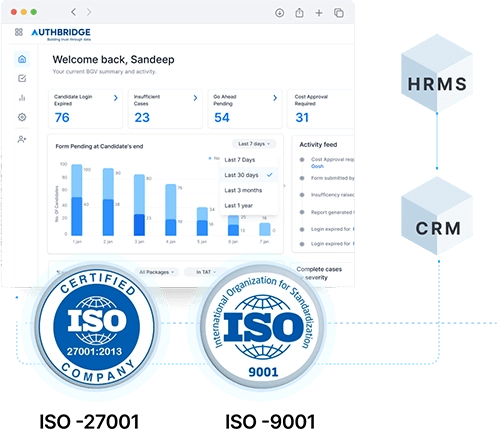Select the Last 30 days option

tap(249, 175)
